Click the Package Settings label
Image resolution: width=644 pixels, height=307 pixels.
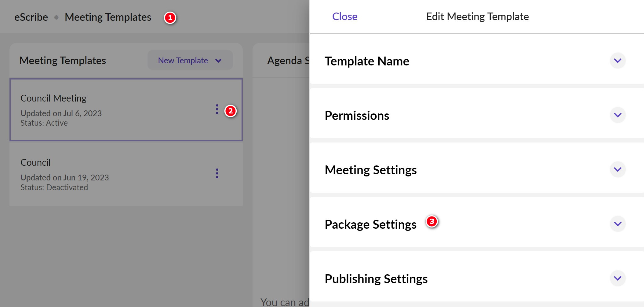coord(370,224)
